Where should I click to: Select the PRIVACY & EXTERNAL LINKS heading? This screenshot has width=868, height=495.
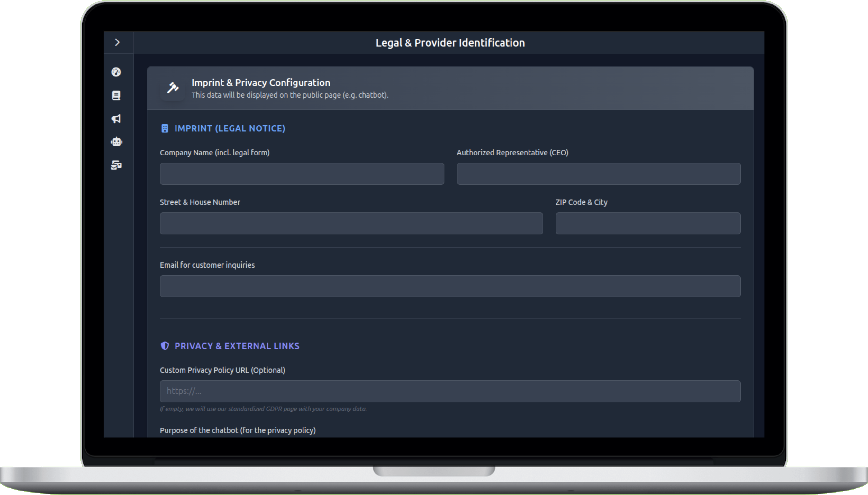pyautogui.click(x=237, y=345)
